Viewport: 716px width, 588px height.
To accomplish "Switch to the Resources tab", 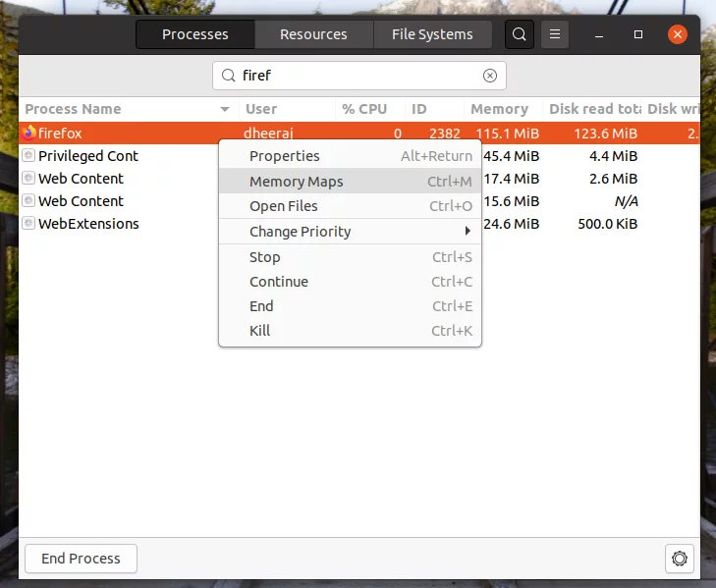I will tap(313, 34).
